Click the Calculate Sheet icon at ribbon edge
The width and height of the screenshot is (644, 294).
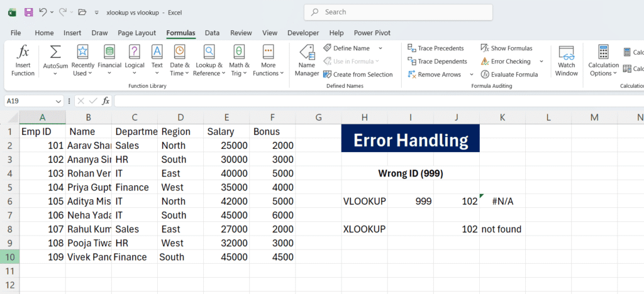(x=627, y=68)
